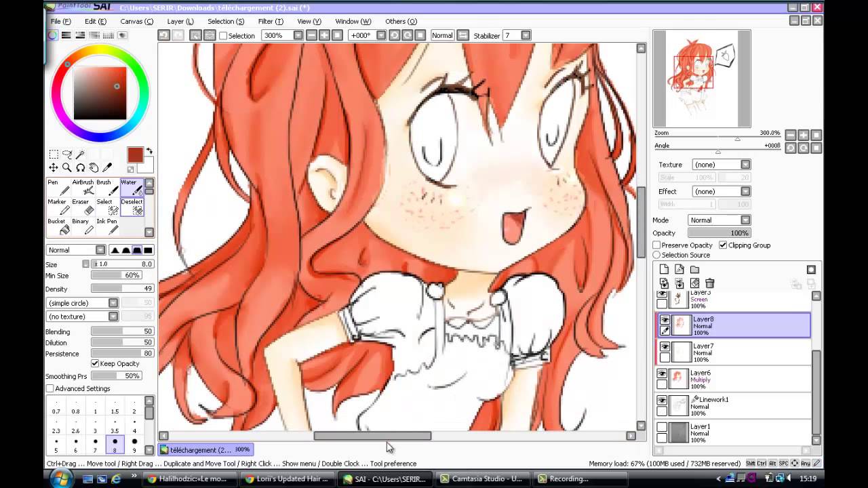Open the Window menu

pos(353,21)
